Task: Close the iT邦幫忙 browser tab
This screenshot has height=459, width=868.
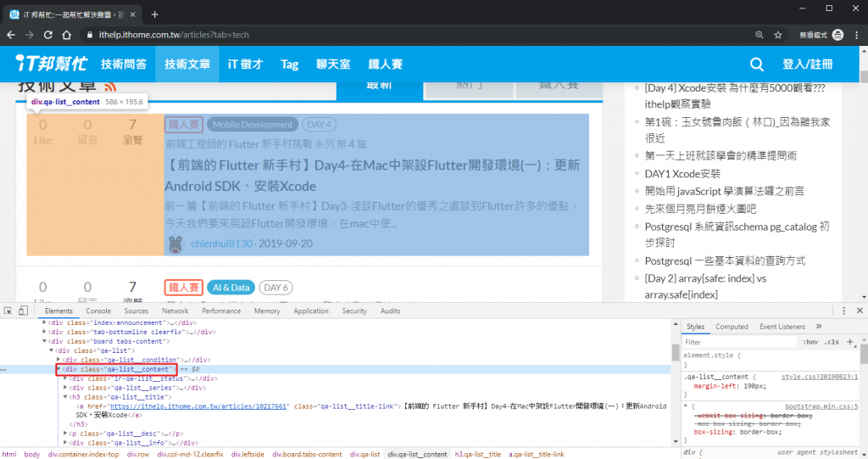Action: tap(132, 15)
